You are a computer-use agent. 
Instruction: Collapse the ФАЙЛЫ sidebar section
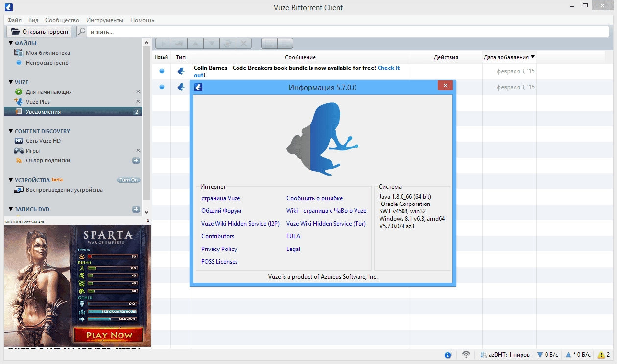click(x=11, y=43)
